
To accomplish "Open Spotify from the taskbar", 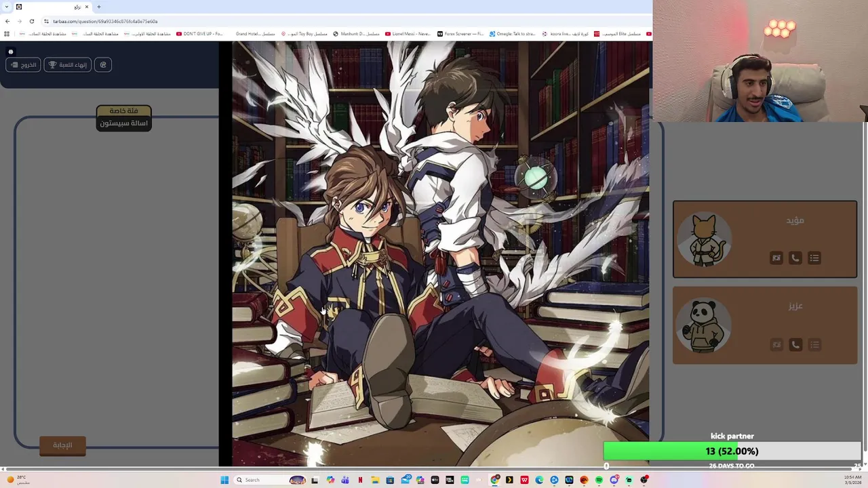I will click(x=599, y=480).
